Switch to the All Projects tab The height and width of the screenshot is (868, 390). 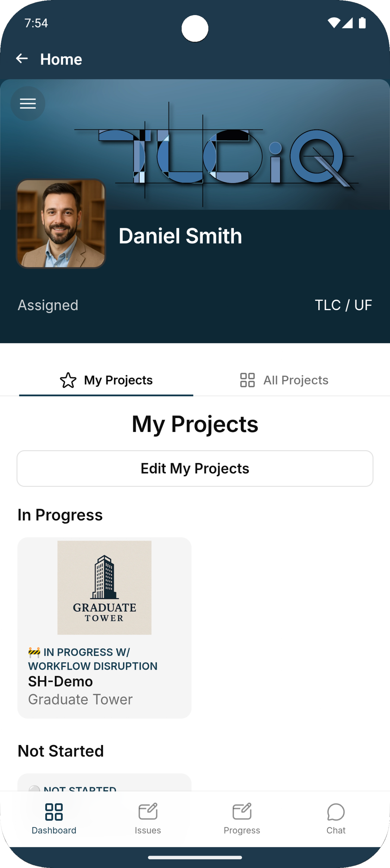coord(284,380)
